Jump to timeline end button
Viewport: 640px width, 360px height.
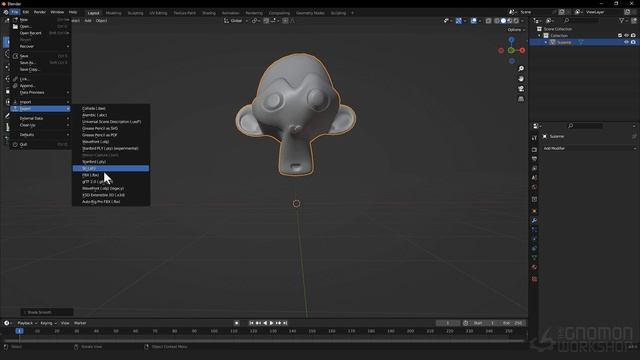285,323
